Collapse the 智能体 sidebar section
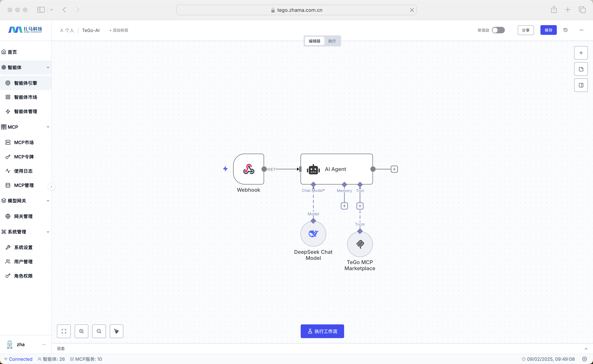The width and height of the screenshot is (593, 364). click(48, 67)
